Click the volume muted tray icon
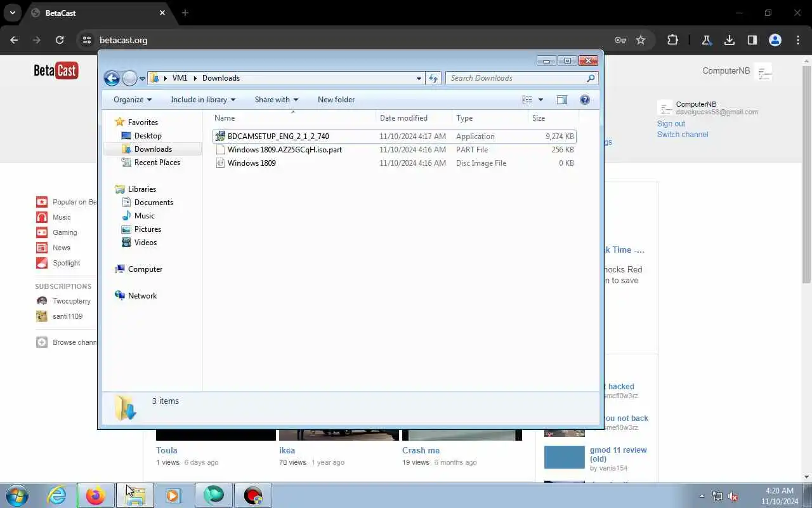The height and width of the screenshot is (508, 812). tap(733, 497)
